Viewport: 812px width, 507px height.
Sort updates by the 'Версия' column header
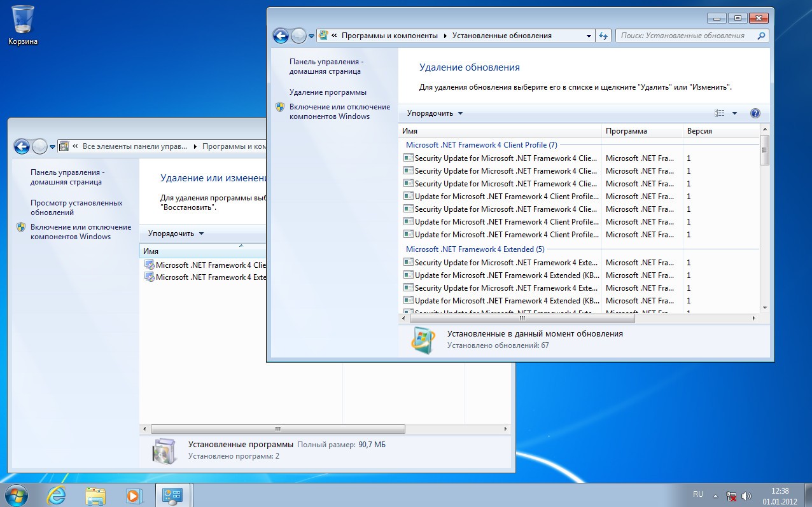pos(721,131)
